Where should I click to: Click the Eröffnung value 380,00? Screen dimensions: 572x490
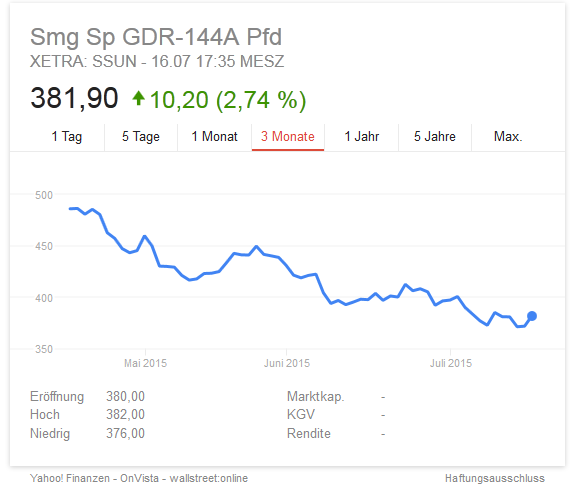(125, 396)
